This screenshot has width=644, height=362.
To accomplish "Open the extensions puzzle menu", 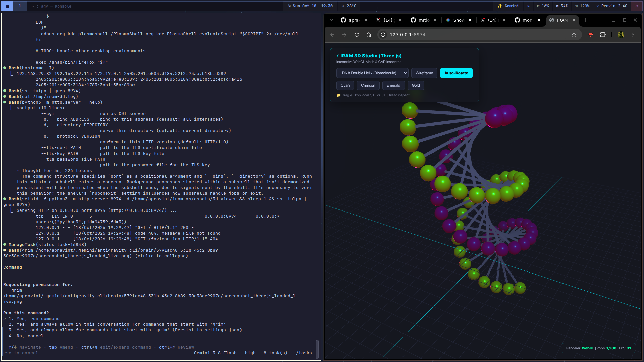I will (x=603, y=35).
